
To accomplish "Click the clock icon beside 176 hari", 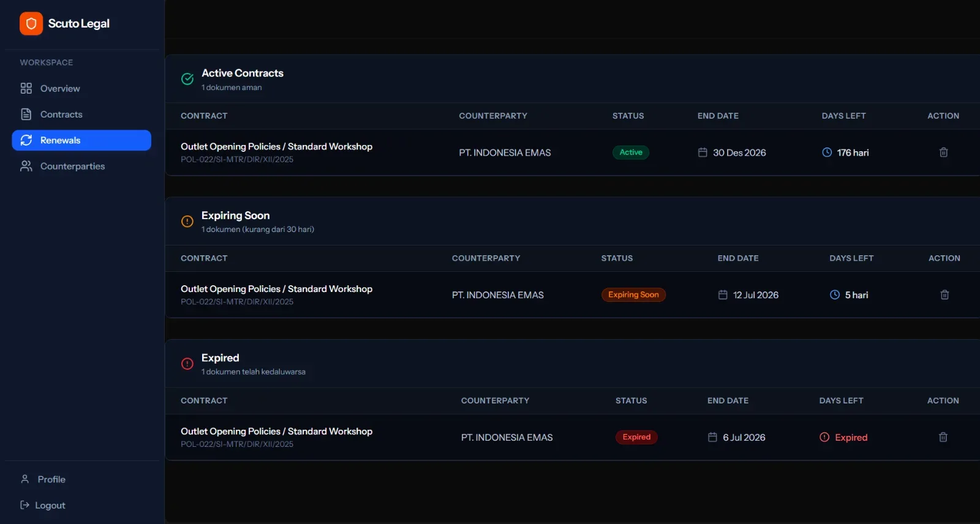I will (x=827, y=152).
